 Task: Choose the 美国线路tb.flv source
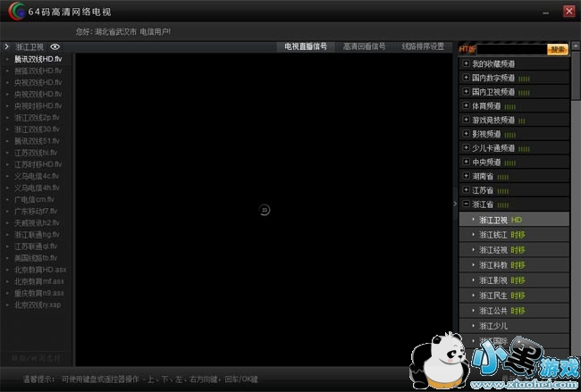tap(36, 258)
